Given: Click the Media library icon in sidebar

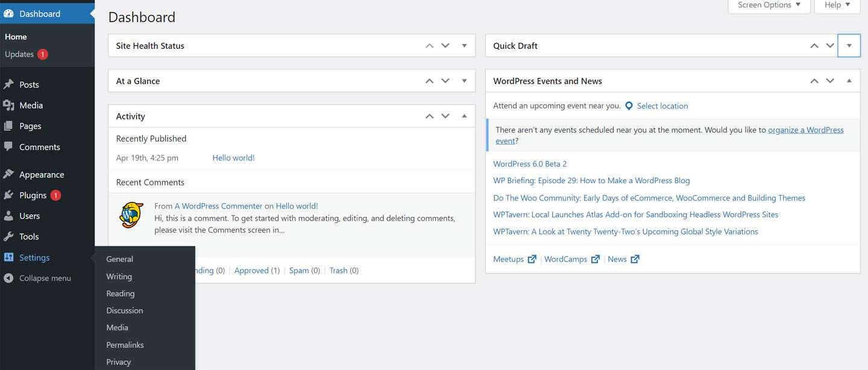Looking at the screenshot, I should click(x=8, y=105).
